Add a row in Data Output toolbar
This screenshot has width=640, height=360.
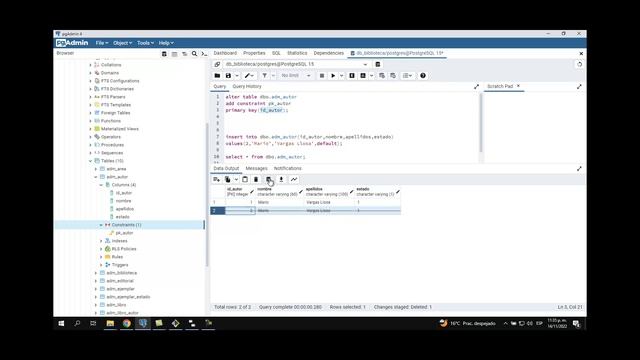[216, 180]
